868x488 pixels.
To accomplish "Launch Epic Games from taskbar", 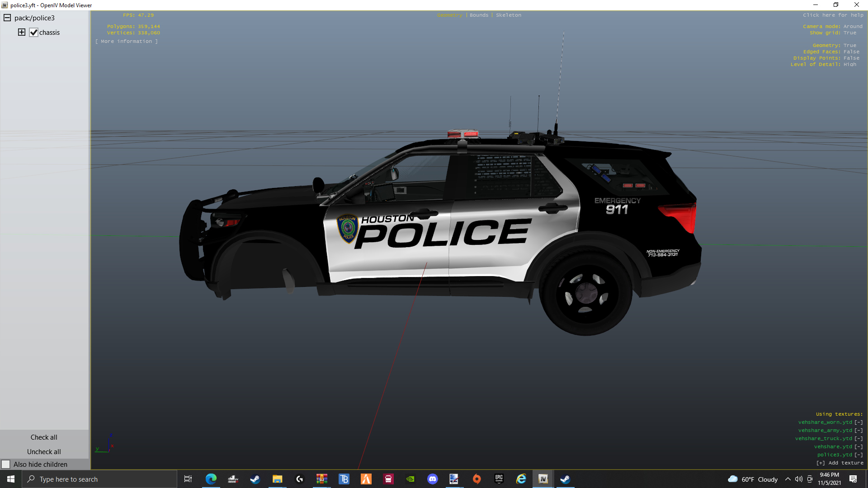I will tap(499, 479).
